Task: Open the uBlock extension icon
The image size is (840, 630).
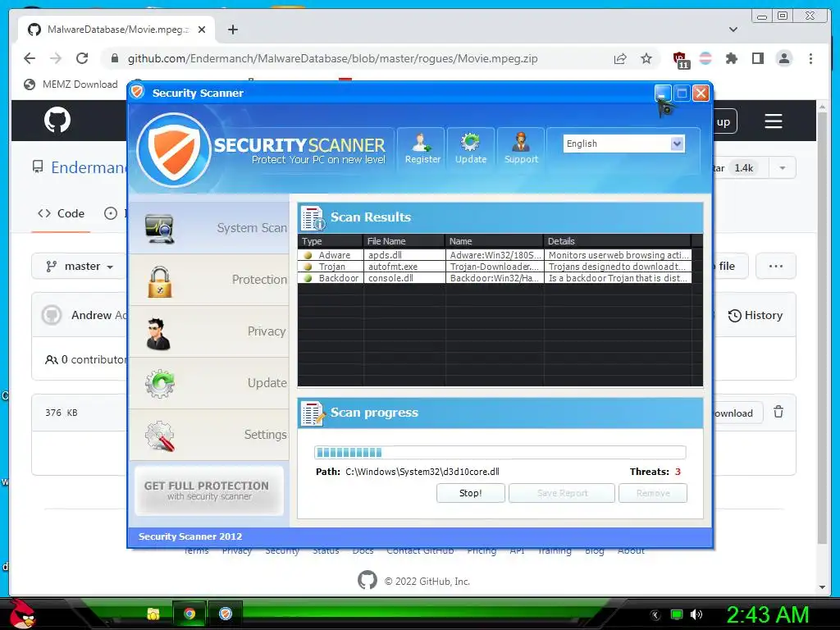Action: pos(680,59)
